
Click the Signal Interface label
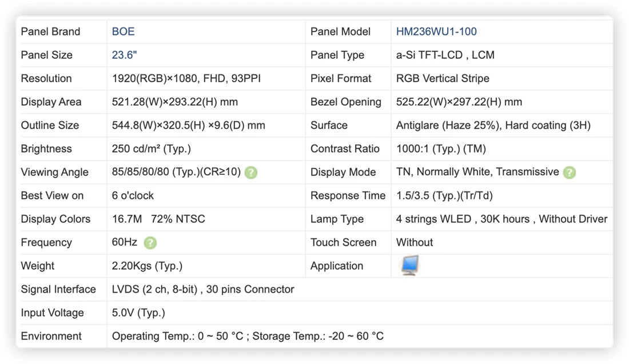(58, 290)
